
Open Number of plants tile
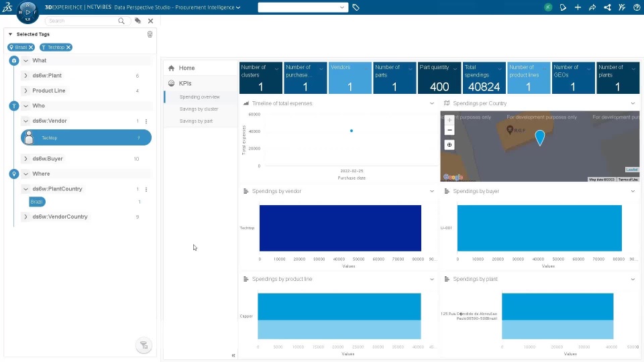pyautogui.click(x=618, y=78)
